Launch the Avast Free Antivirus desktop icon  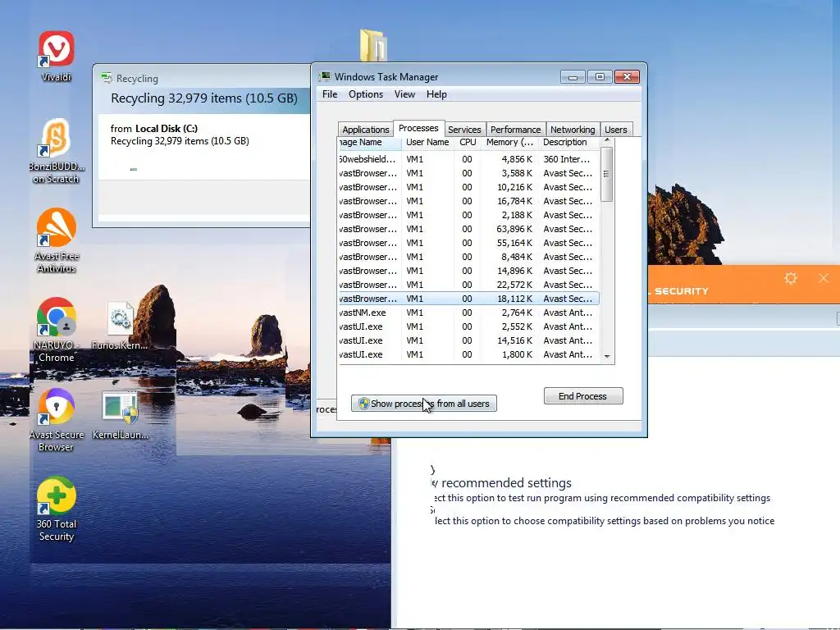click(x=57, y=240)
